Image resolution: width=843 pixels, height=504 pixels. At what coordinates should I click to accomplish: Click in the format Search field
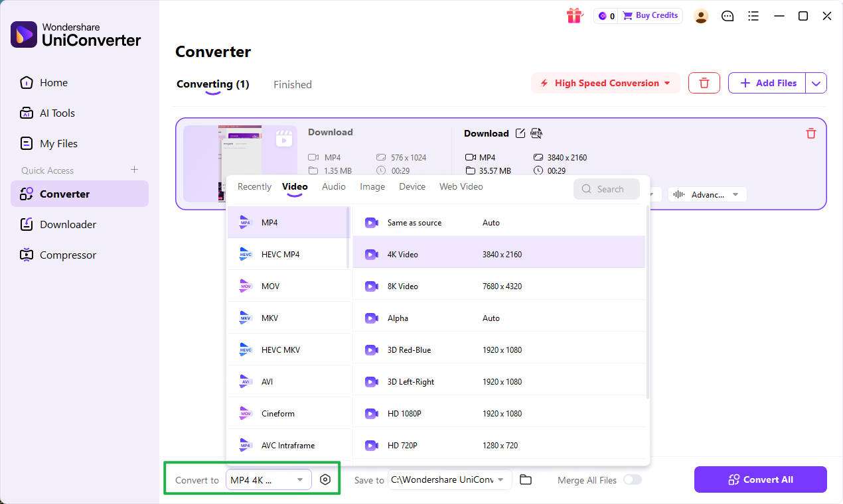[x=607, y=189]
